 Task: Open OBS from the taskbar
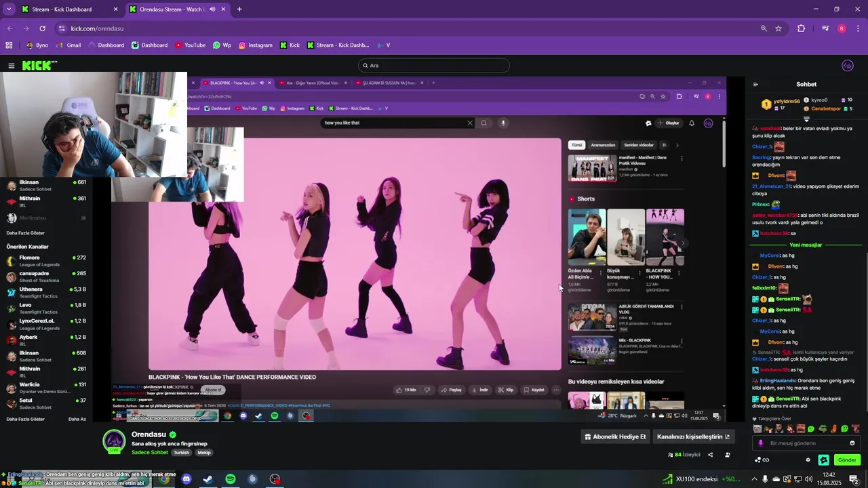click(x=275, y=479)
